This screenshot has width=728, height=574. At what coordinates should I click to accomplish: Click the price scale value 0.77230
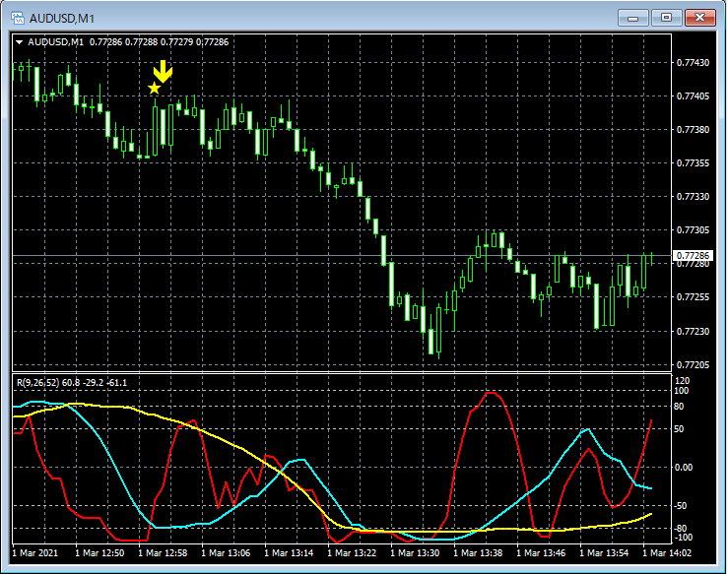click(x=693, y=332)
